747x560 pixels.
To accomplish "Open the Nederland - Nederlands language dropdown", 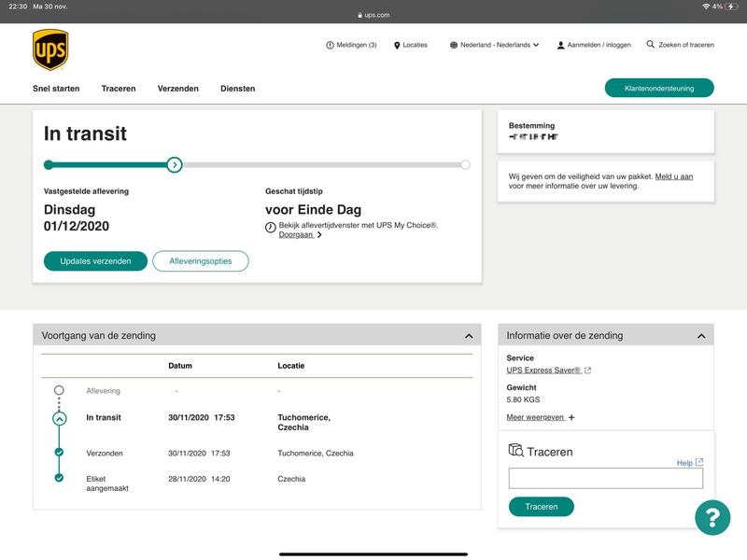I will click(x=495, y=45).
